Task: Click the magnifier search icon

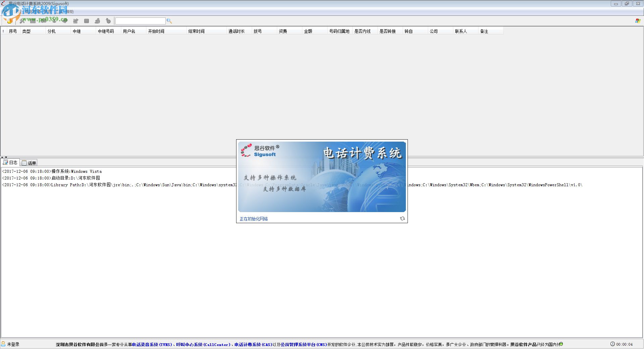Action: coord(169,21)
